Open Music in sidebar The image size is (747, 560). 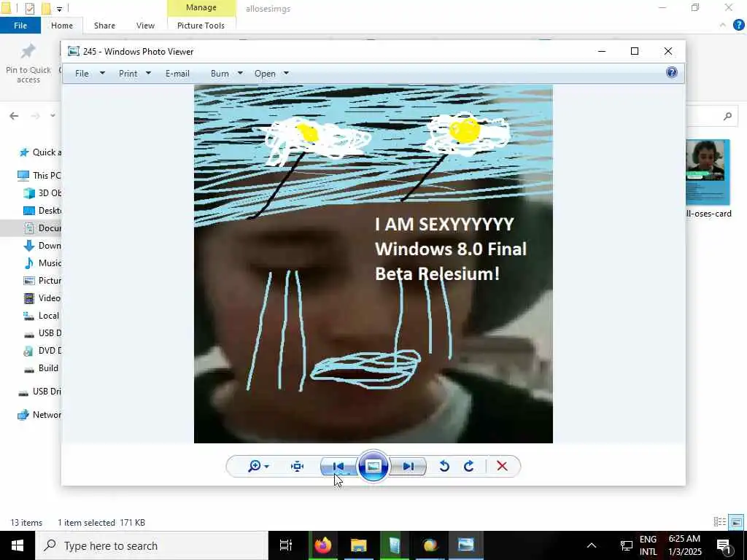[43, 262]
